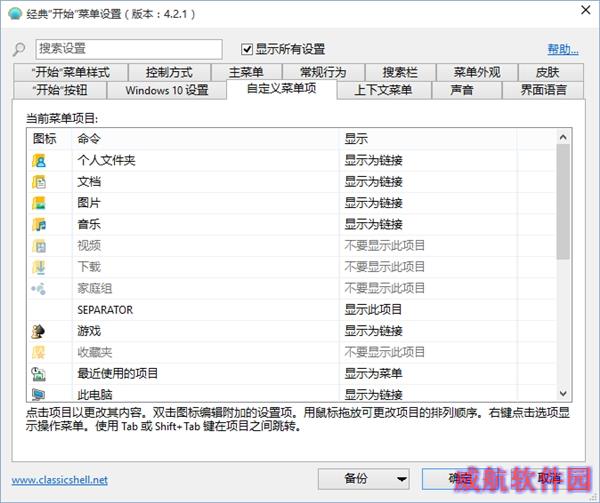This screenshot has height=503, width=600.
Task: Change SEPARATOR display value 显示此项目
Action: [373, 309]
